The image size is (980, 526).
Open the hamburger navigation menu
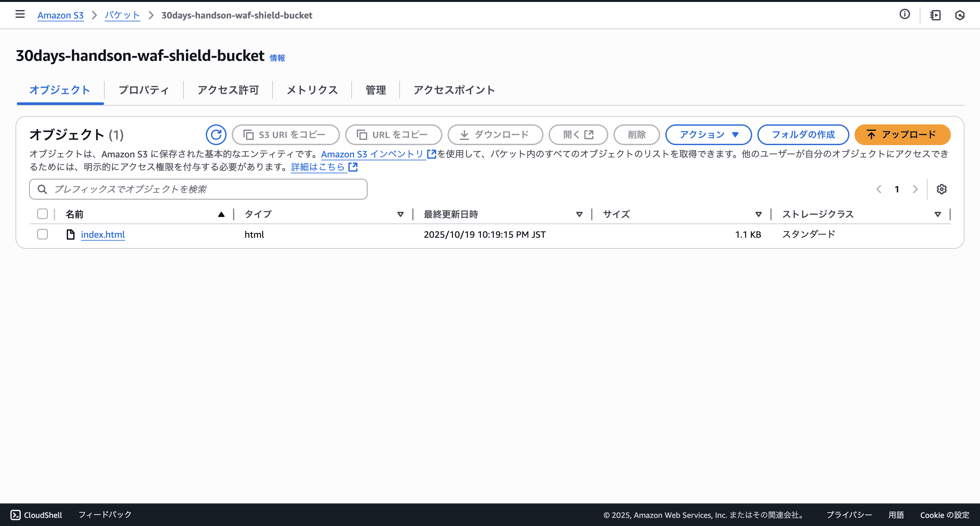click(20, 15)
